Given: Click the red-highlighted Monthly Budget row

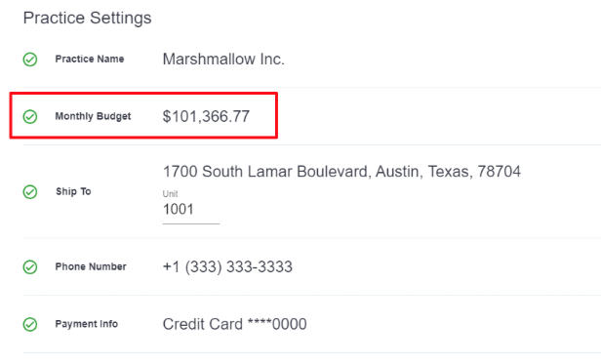Looking at the screenshot, I should pos(143,115).
